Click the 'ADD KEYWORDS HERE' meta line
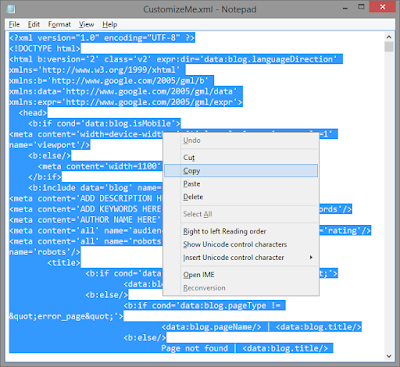400x367 pixels. click(x=85, y=209)
